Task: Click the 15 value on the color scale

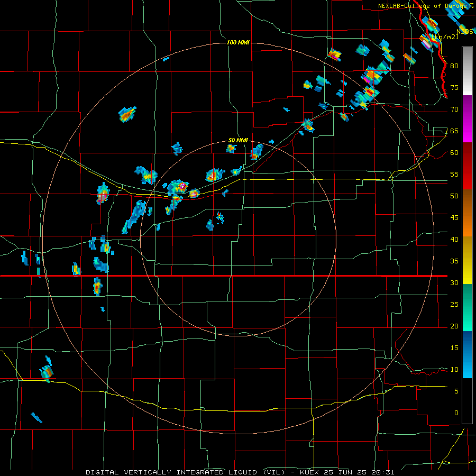Action: (454, 348)
